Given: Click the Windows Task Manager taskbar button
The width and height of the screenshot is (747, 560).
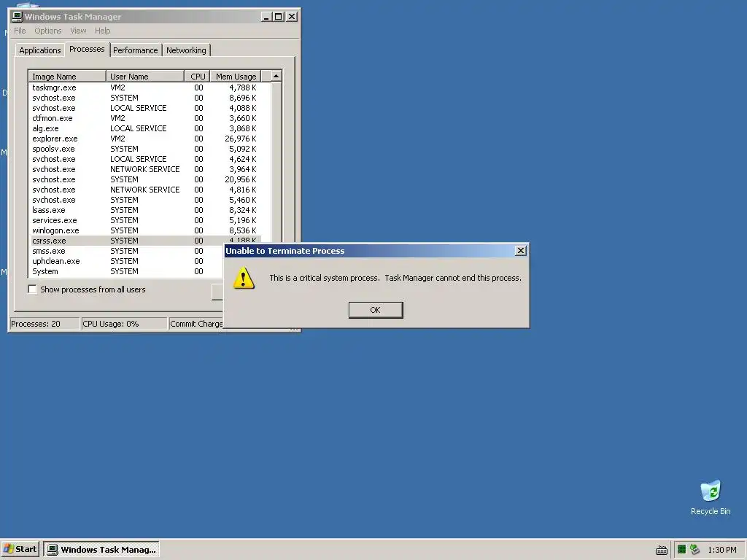Looking at the screenshot, I should (101, 549).
